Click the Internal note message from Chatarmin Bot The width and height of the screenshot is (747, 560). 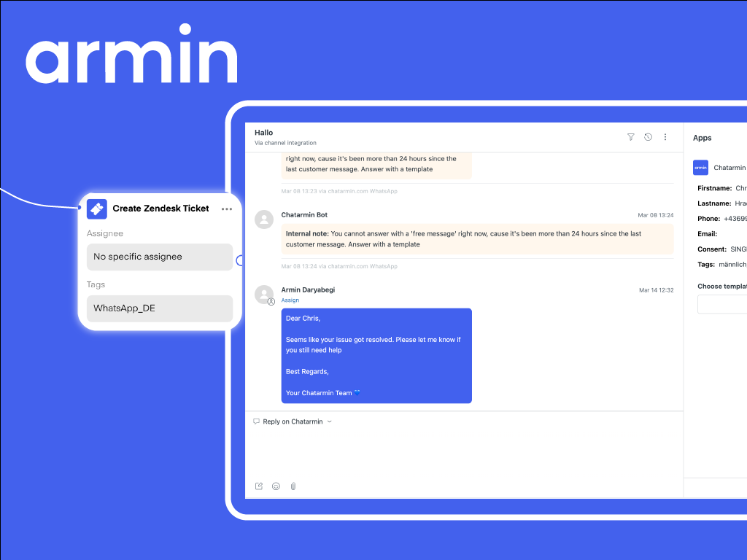(x=477, y=239)
